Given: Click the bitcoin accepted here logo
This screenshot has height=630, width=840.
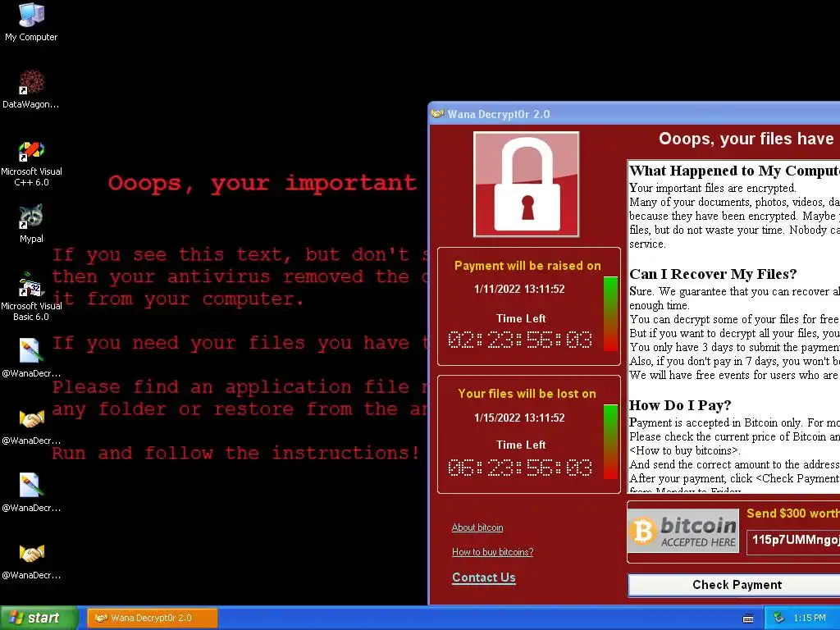Looking at the screenshot, I should pos(683,531).
